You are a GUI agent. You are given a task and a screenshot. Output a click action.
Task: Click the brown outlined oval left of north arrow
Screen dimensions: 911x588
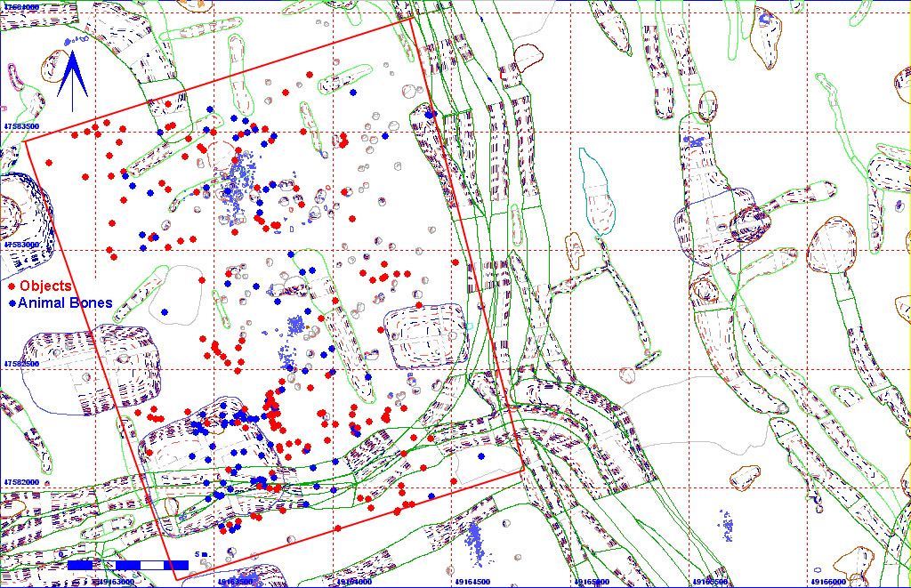tap(55, 68)
